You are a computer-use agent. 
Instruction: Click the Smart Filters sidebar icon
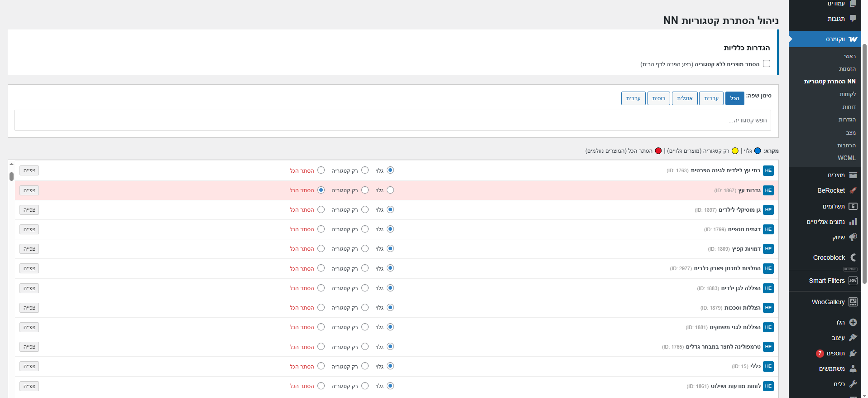tap(853, 281)
